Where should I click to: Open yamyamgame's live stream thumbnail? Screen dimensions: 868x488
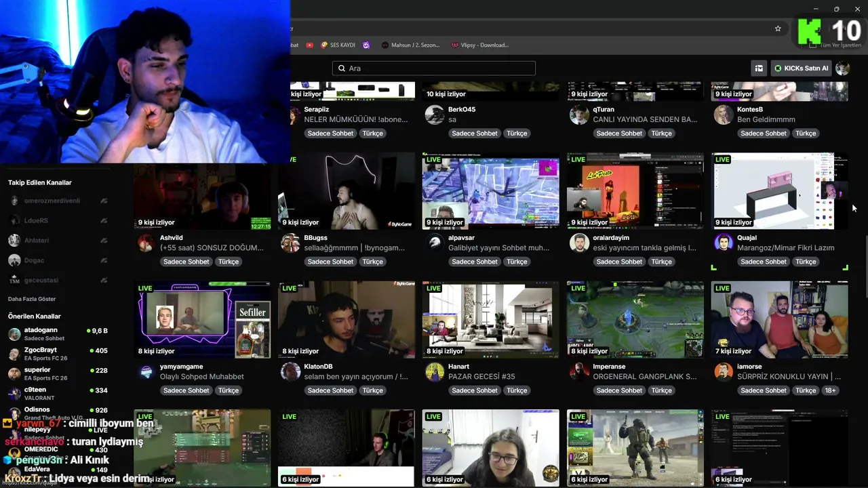(202, 320)
